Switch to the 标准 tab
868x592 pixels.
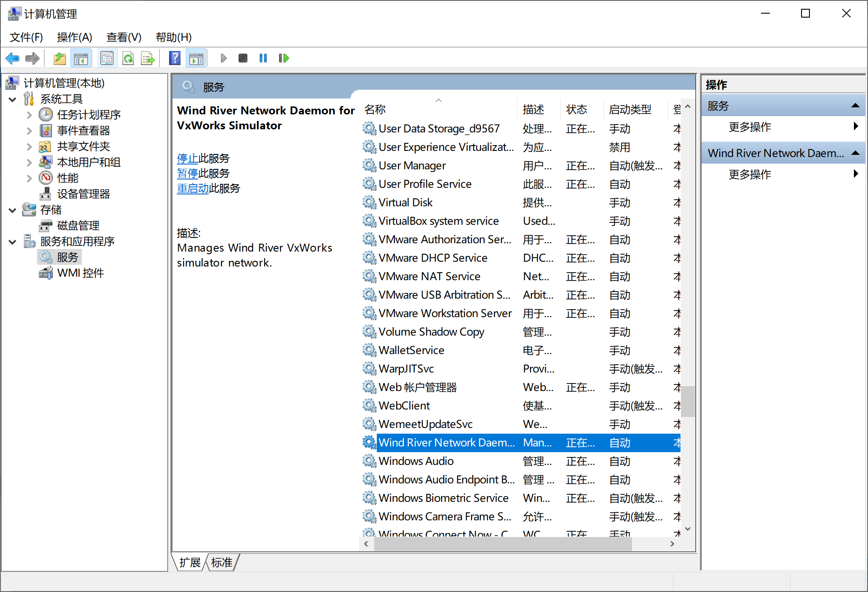pyautogui.click(x=221, y=562)
